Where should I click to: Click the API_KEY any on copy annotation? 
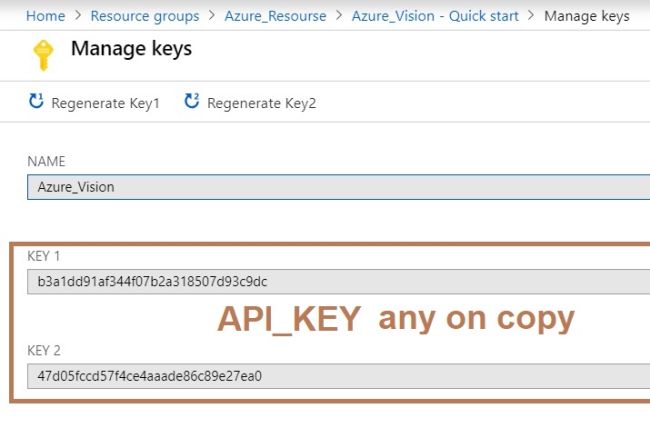tap(396, 319)
